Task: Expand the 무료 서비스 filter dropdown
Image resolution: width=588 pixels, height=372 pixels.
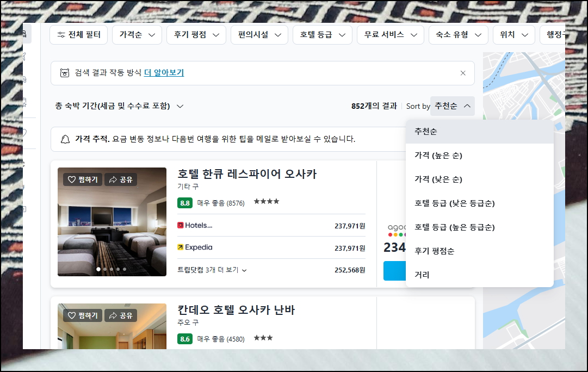Action: click(x=391, y=35)
